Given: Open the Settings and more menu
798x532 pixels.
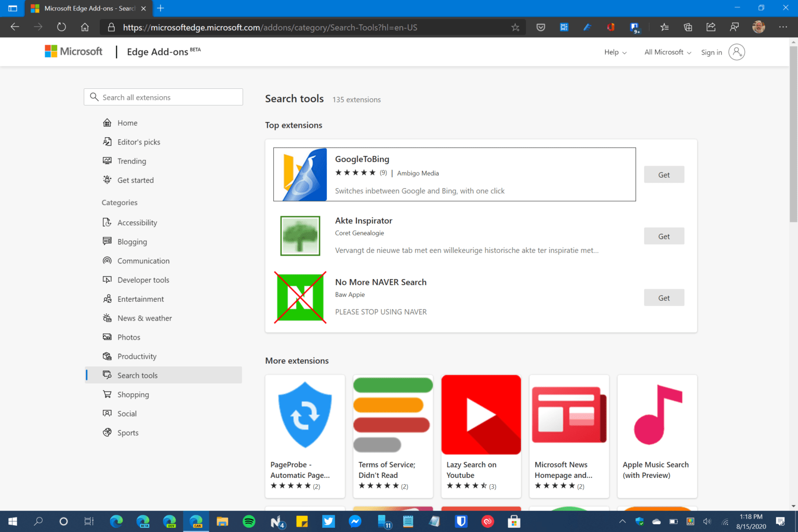Looking at the screenshot, I should [783, 27].
